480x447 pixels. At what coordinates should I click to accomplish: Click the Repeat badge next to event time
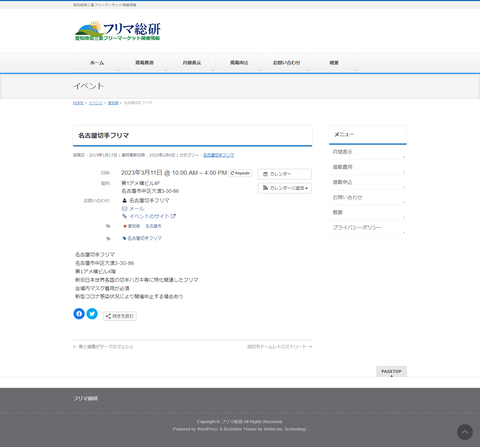pos(240,173)
